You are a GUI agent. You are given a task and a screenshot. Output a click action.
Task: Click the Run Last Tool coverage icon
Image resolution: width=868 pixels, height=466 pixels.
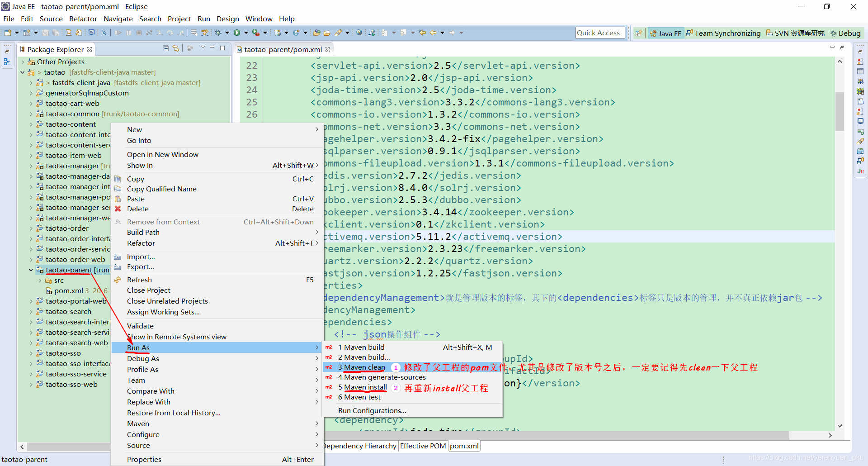click(x=256, y=33)
